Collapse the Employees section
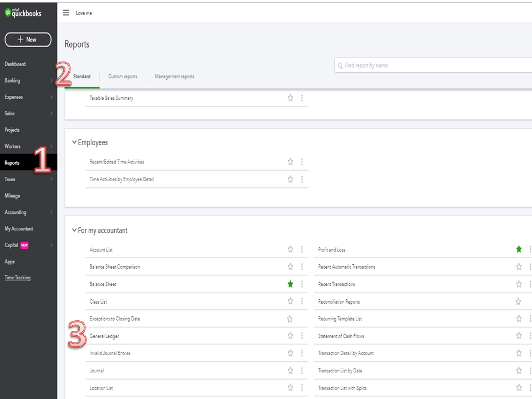Screen dimensions: 532x399 pos(74,142)
